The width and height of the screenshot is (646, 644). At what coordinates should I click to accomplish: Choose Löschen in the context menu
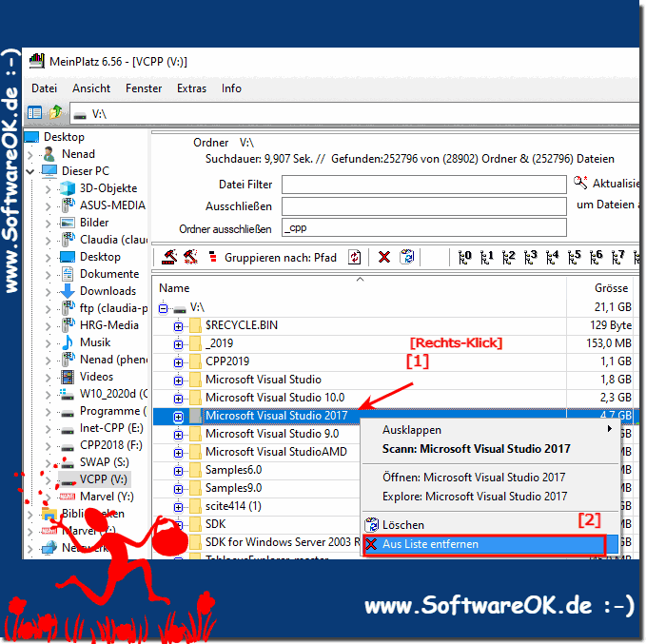[490, 525]
